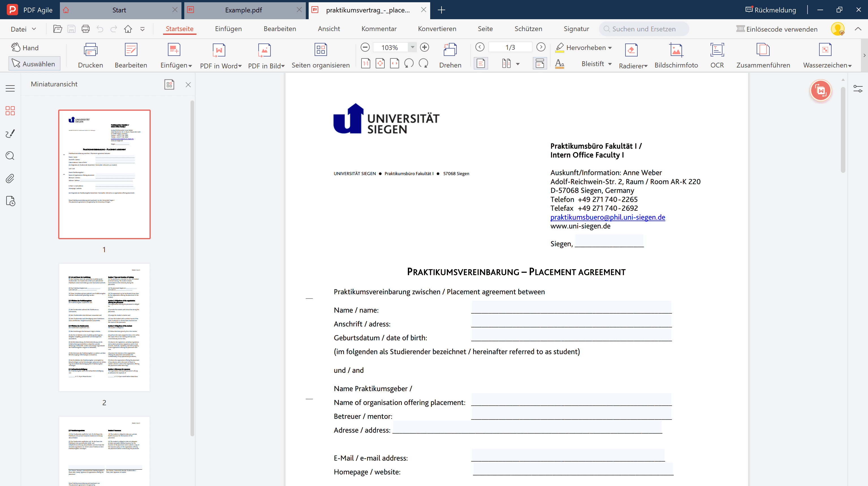Expand the Bleistift pencil dropdown
The width and height of the screenshot is (868, 486).
[x=610, y=64]
